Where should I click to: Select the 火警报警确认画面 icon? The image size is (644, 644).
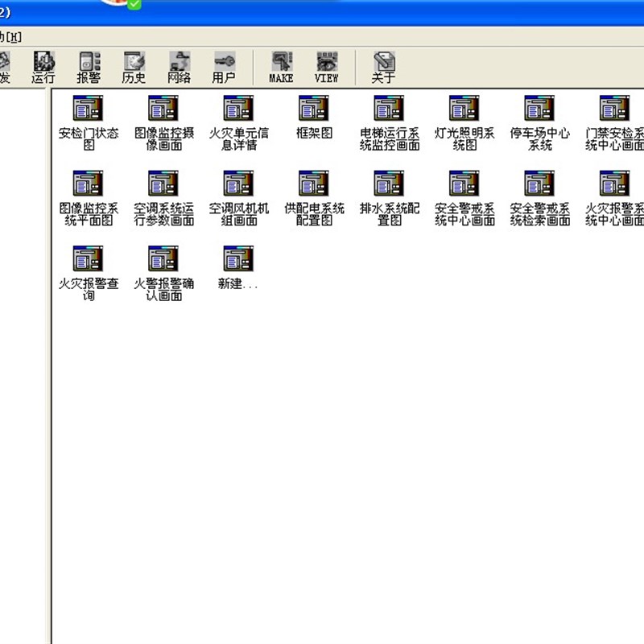click(x=163, y=258)
